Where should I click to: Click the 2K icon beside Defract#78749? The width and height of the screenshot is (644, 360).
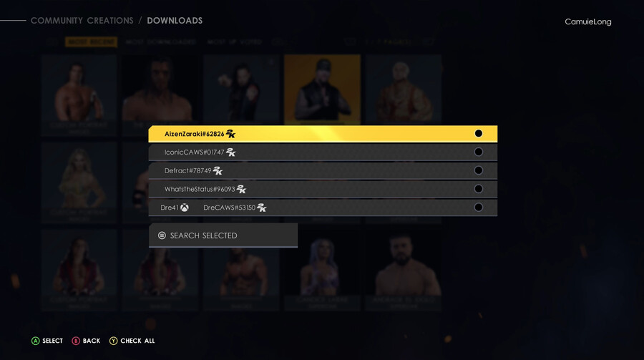(218, 171)
